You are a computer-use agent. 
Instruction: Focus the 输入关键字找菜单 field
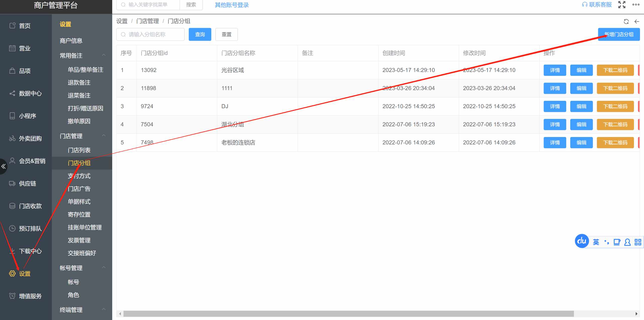[148, 5]
